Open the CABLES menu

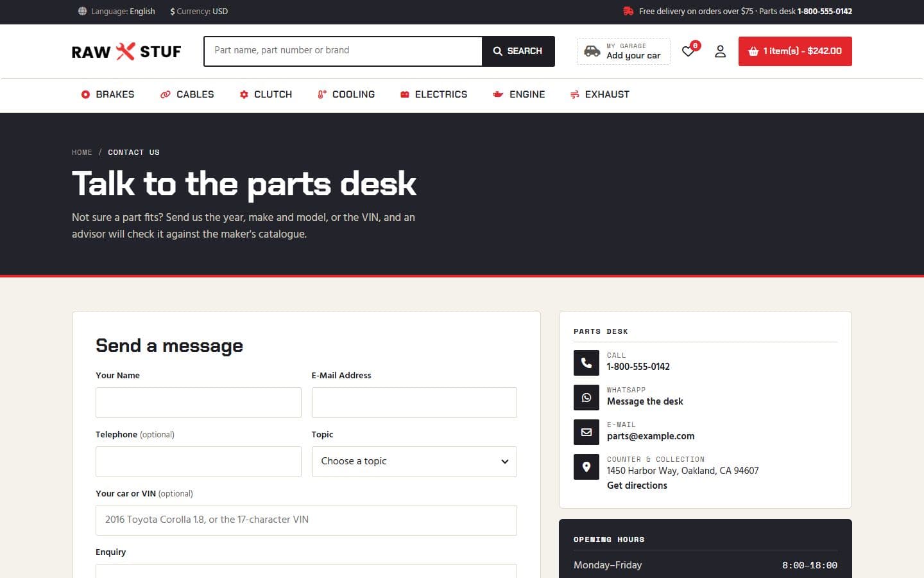click(187, 94)
